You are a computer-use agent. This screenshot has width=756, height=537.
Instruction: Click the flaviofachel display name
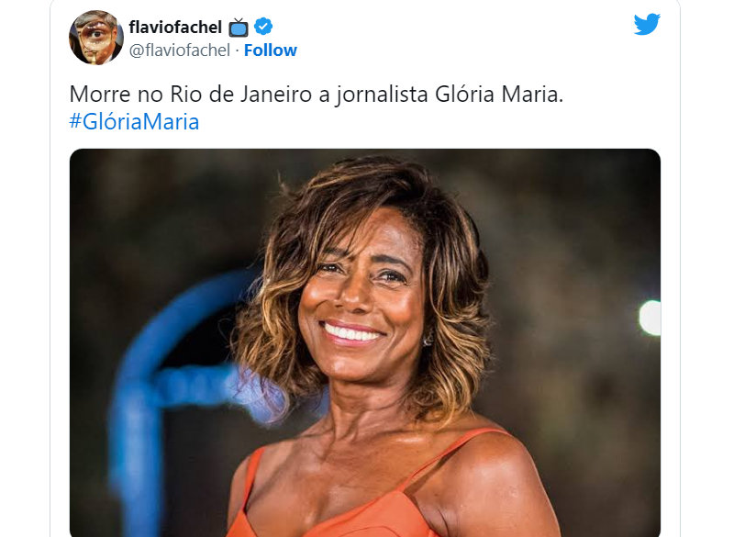(x=175, y=27)
